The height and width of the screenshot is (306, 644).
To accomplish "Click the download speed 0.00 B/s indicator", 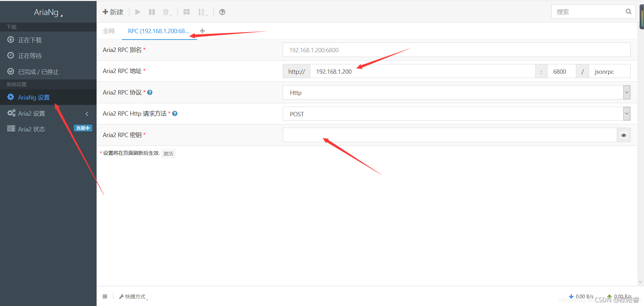I will click(581, 296).
